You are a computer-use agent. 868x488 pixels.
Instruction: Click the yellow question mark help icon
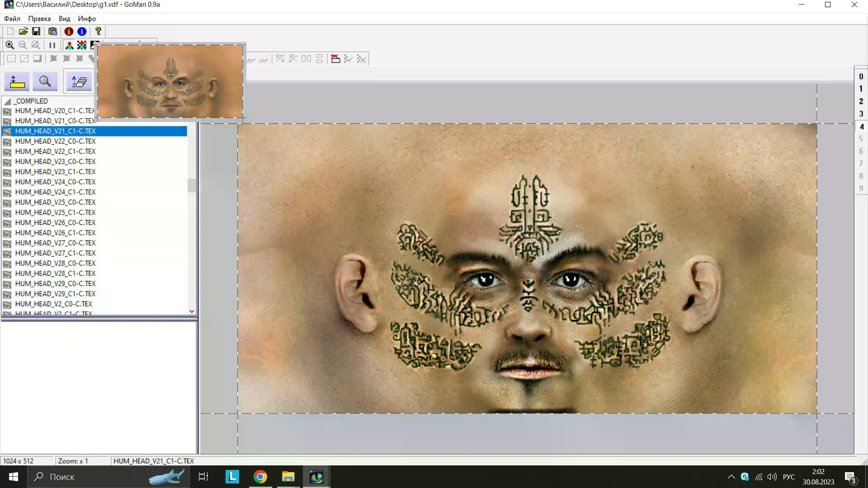(x=98, y=31)
